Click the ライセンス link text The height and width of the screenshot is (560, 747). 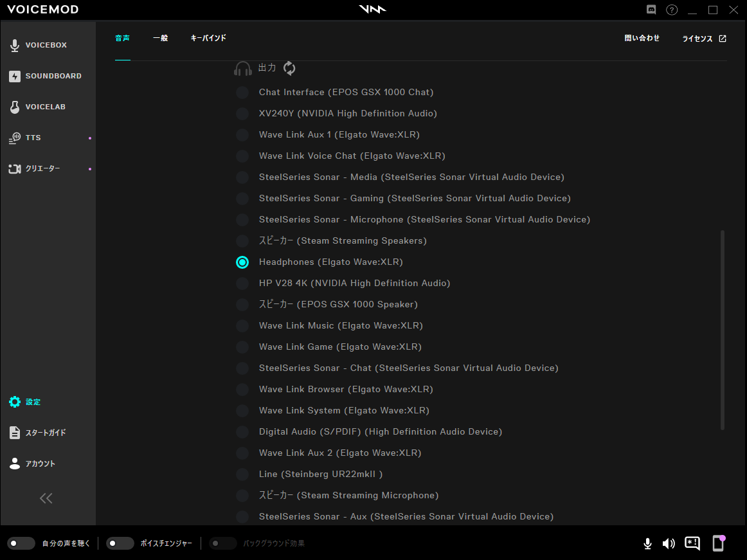(697, 39)
